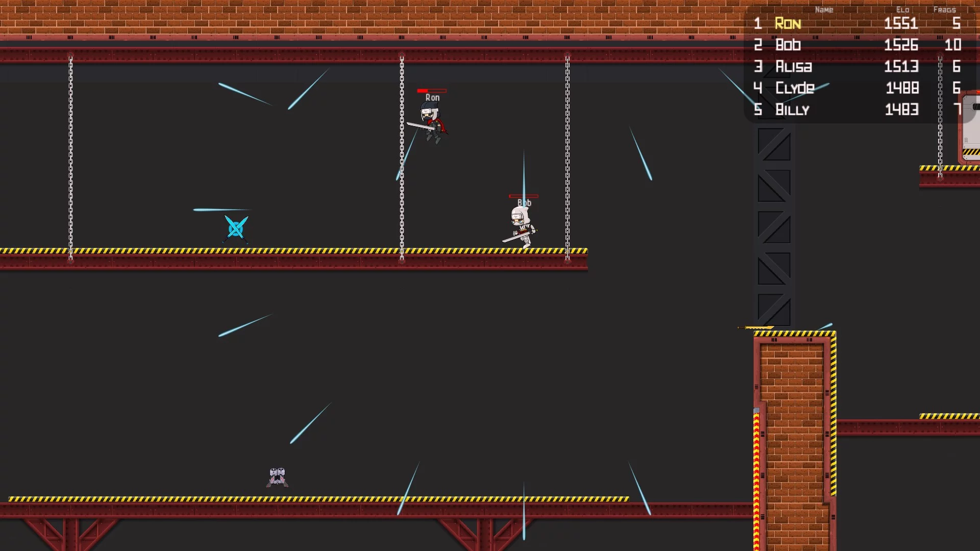Select Alisa's name in the scoreboard

tap(794, 66)
